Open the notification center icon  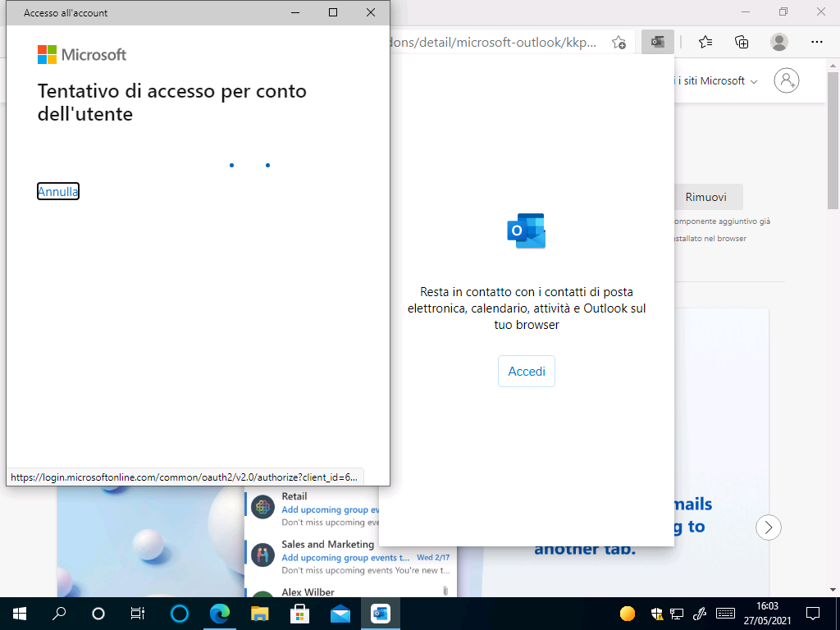tap(813, 614)
